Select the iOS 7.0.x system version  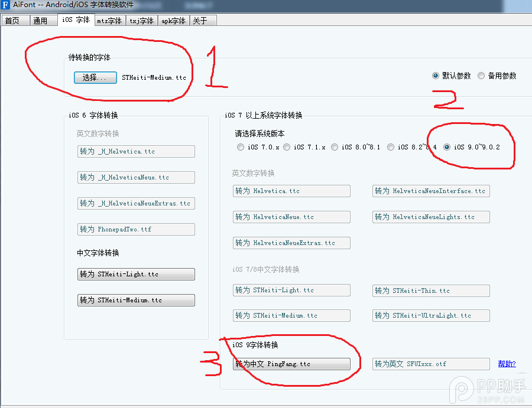coord(241,147)
